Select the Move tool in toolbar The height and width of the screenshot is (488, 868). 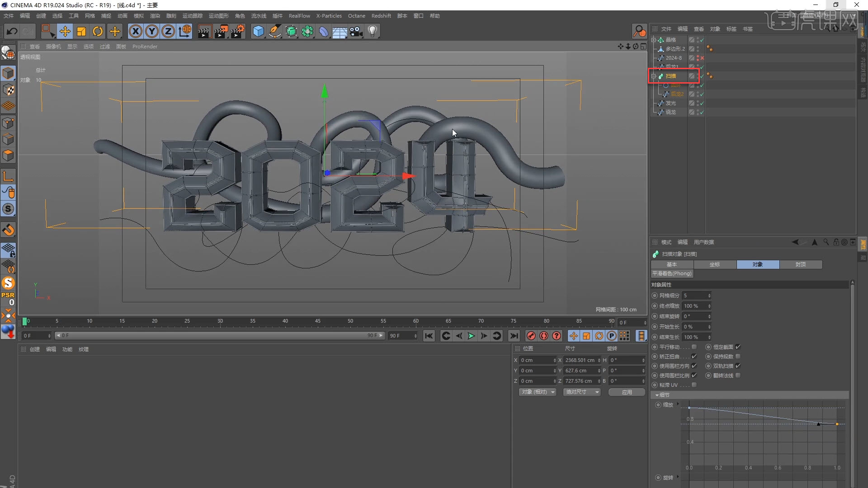pyautogui.click(x=65, y=31)
